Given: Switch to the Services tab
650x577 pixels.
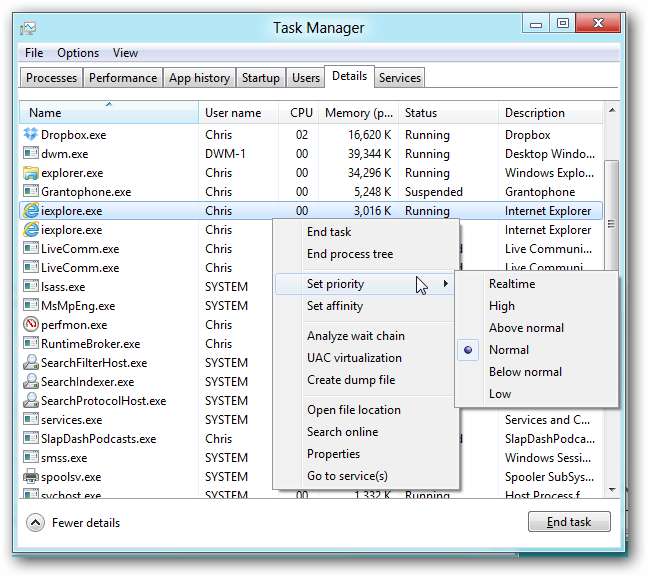Looking at the screenshot, I should tap(400, 78).
